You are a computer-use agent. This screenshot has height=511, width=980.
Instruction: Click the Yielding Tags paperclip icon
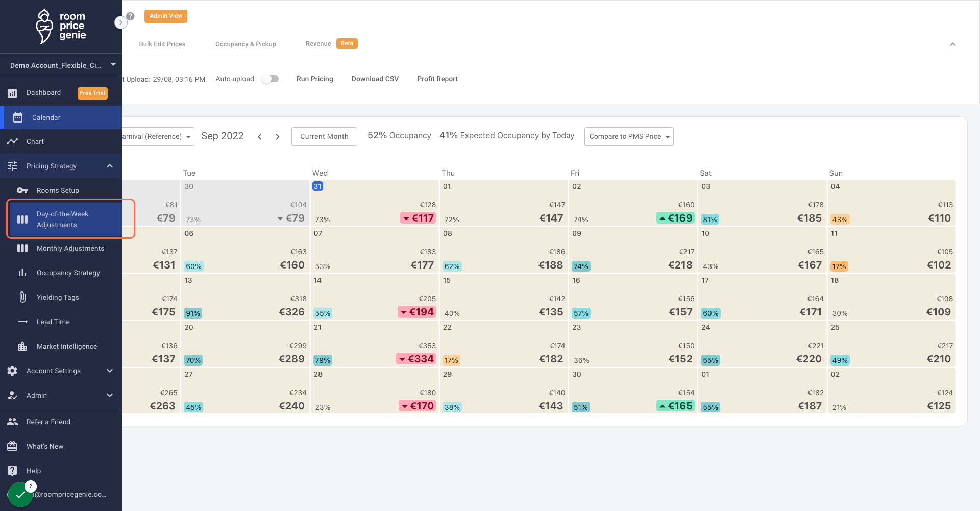click(22, 297)
